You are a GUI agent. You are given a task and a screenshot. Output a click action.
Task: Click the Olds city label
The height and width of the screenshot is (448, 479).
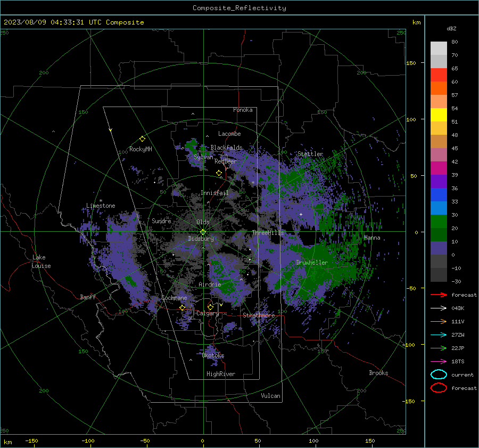(x=203, y=222)
